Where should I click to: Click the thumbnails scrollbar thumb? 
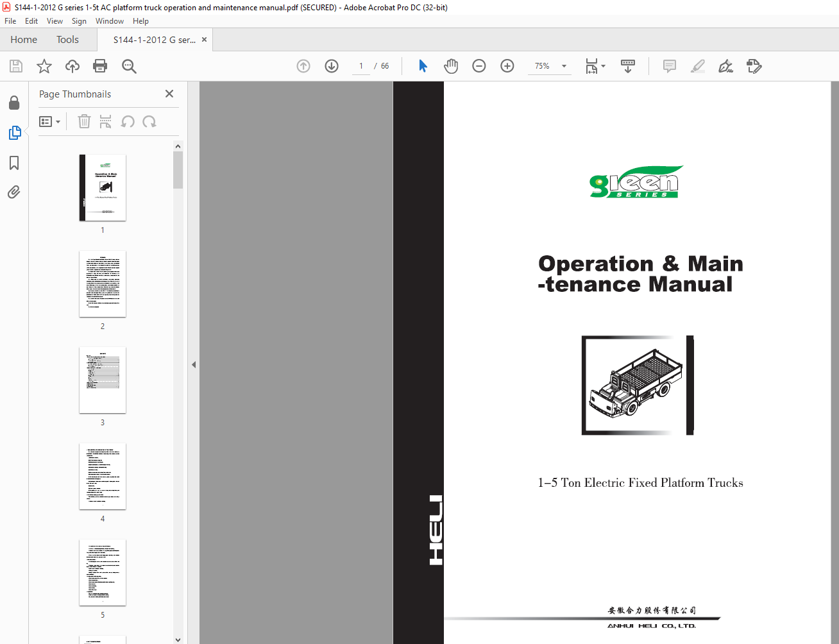(178, 170)
